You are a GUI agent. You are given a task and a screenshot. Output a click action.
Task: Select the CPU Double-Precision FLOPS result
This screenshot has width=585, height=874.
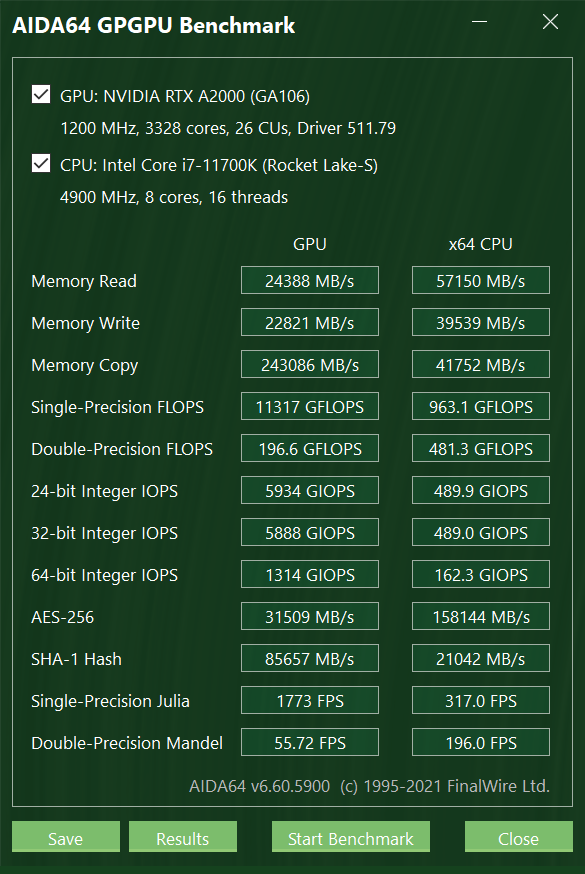(480, 448)
